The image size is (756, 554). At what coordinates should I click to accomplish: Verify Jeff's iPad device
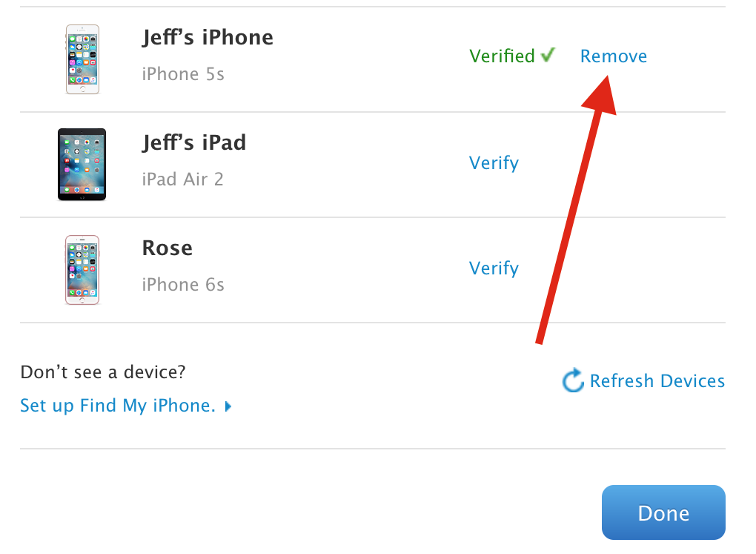[494, 163]
